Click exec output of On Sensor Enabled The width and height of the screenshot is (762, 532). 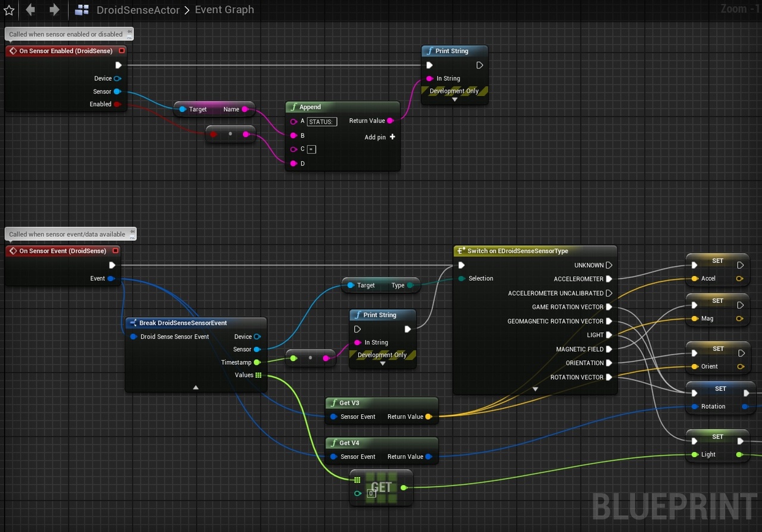point(118,65)
